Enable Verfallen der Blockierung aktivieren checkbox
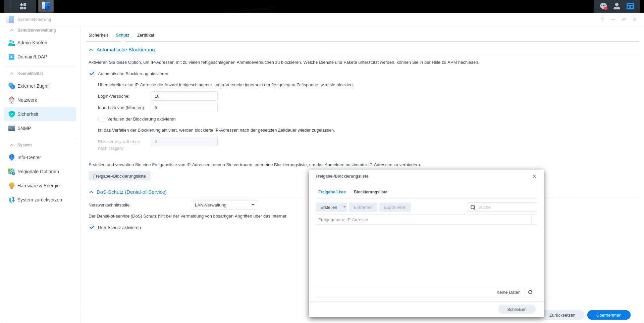644x323 pixels. click(x=101, y=119)
